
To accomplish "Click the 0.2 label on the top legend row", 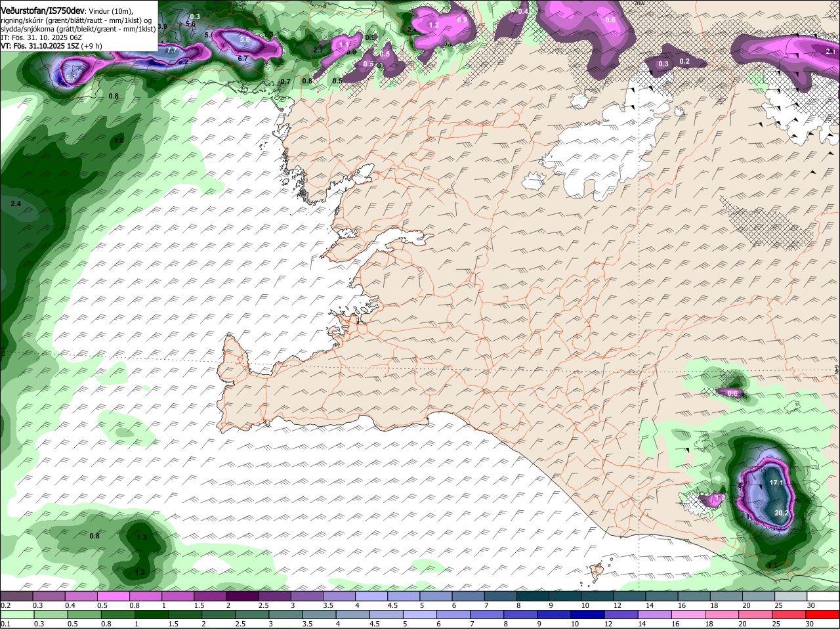I will pos(5,605).
